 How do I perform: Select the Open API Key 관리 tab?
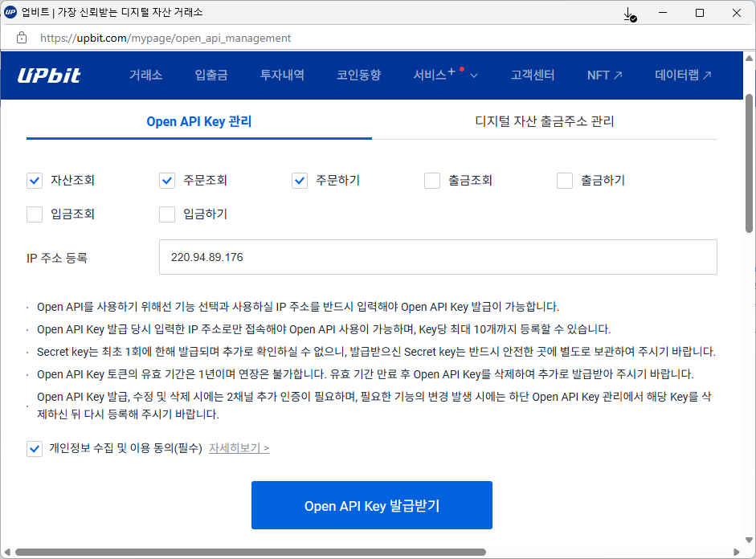[x=198, y=122]
